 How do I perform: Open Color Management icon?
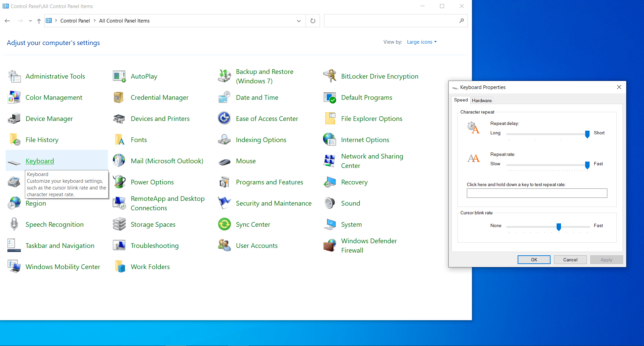(x=14, y=98)
